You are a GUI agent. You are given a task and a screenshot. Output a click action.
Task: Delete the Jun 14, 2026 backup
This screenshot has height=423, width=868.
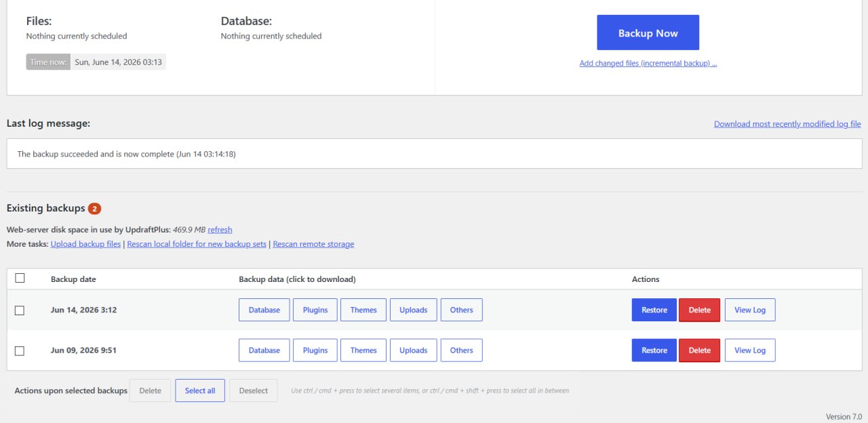click(699, 310)
